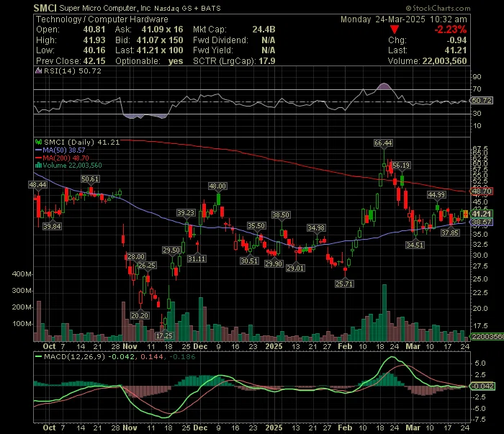
Task: Click the 29.90 low price label
Action: coord(274,263)
